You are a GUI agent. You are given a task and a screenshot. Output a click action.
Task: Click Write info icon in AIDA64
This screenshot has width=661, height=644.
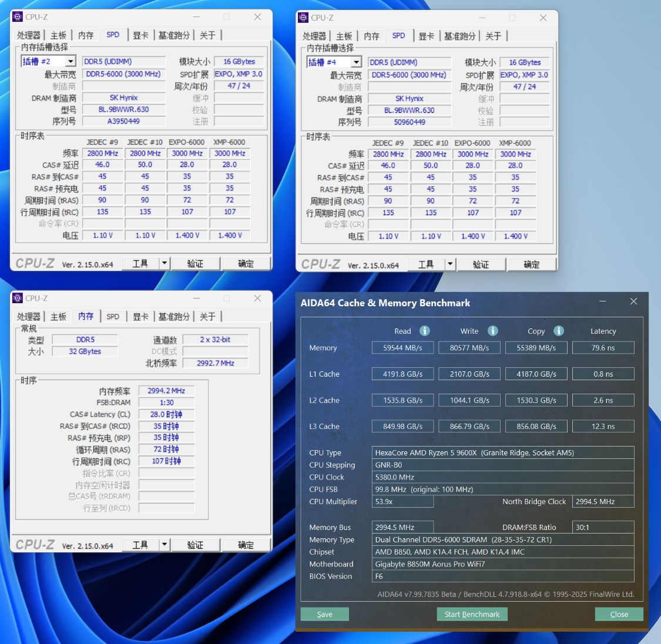pos(492,331)
